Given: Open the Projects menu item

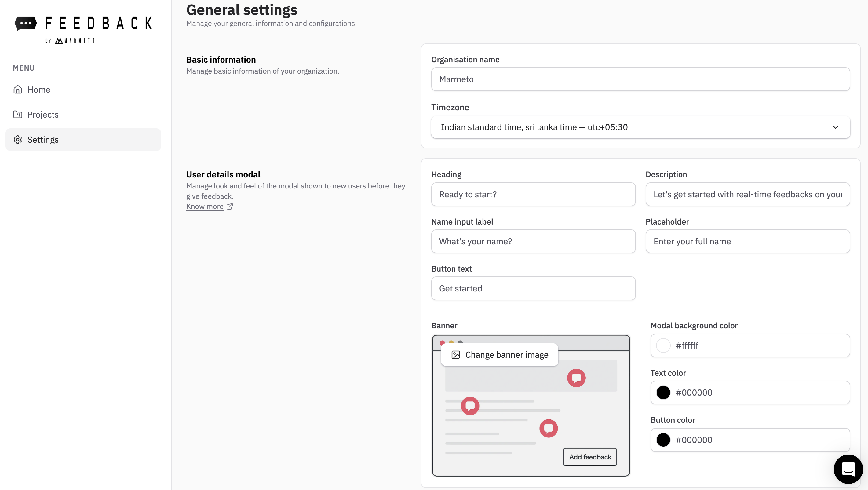Looking at the screenshot, I should coord(43,115).
